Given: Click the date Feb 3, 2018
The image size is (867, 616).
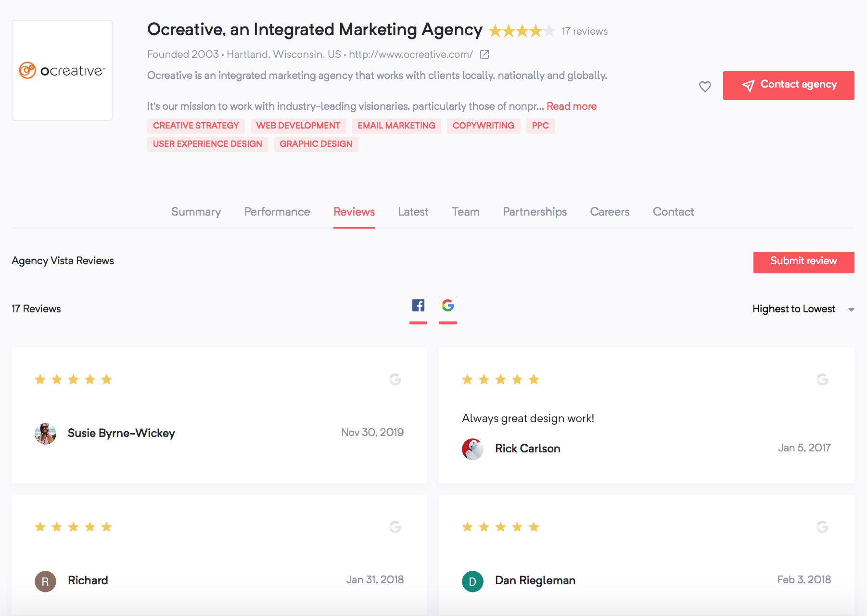Looking at the screenshot, I should [x=804, y=580].
